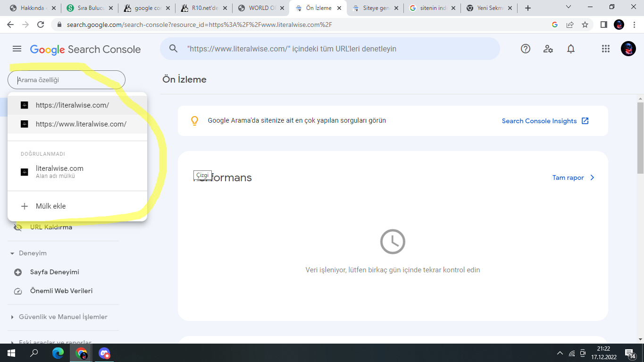Click the browser address bar URL
The image size is (644, 362).
point(200,25)
